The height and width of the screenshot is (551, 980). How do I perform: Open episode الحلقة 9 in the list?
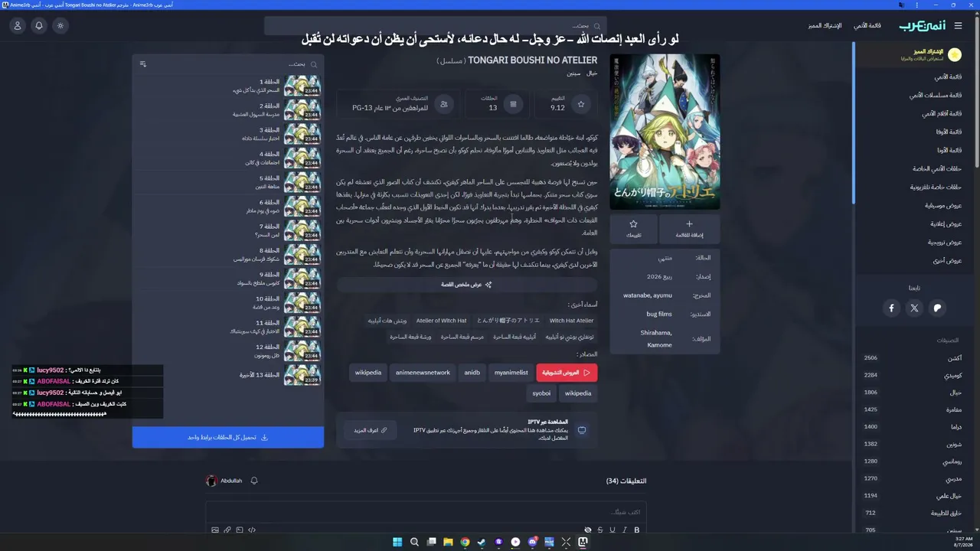pos(228,279)
